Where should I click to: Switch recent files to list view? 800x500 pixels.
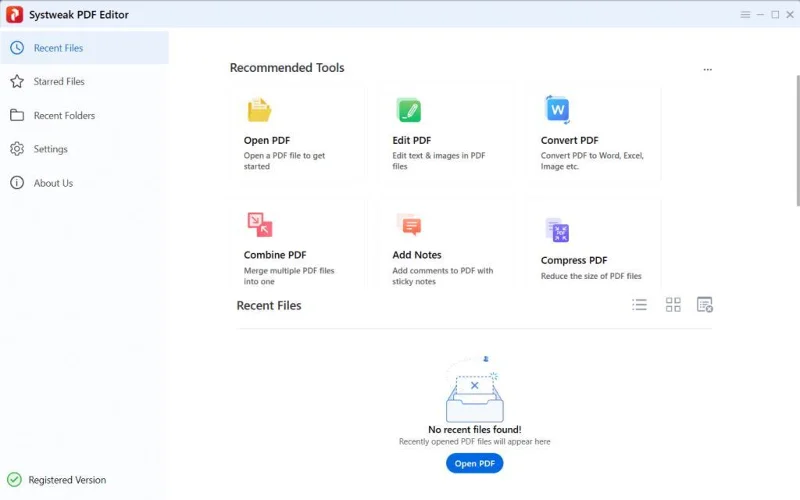coord(640,305)
